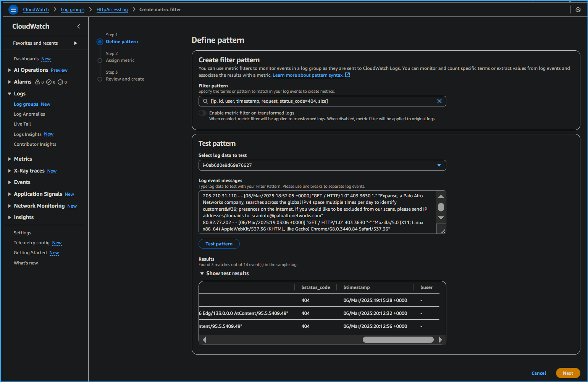588x382 pixels.
Task: Clear the filter pattern using the X icon
Action: pyautogui.click(x=439, y=101)
